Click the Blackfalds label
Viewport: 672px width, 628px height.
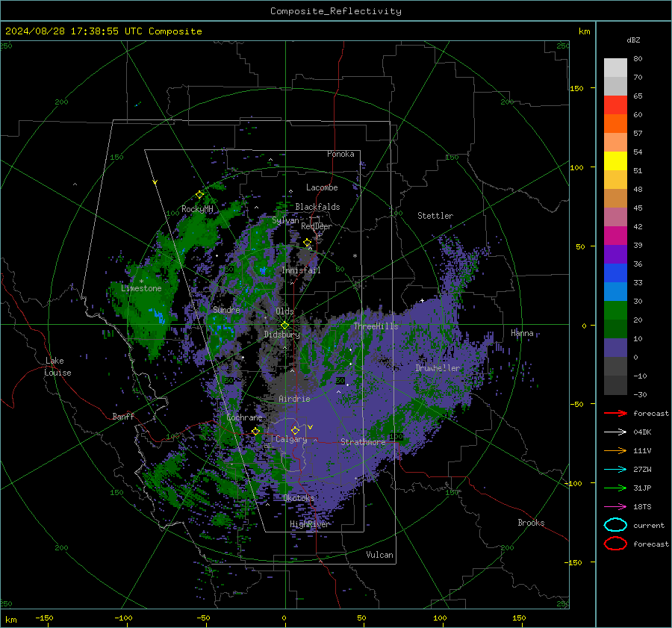317,207
